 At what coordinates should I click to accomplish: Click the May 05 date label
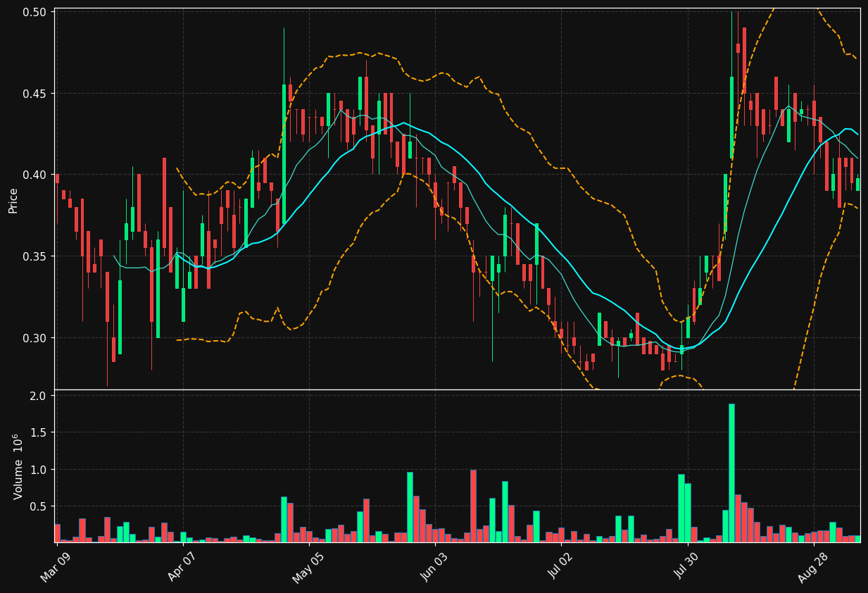pyautogui.click(x=308, y=566)
